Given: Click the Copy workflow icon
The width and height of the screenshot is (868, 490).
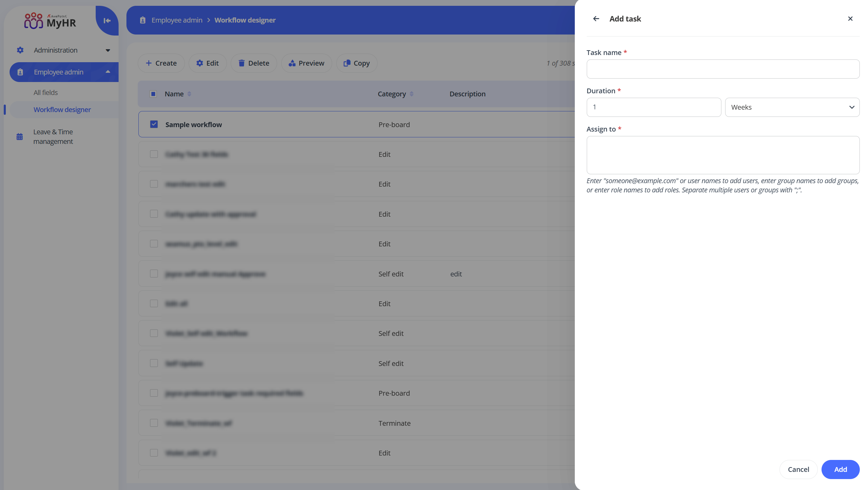Looking at the screenshot, I should pos(347,63).
